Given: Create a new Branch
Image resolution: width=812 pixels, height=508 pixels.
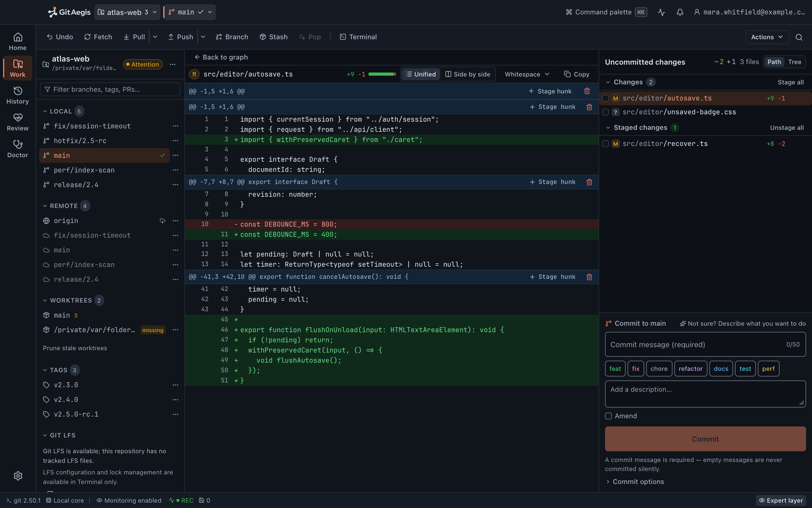Looking at the screenshot, I should [232, 37].
